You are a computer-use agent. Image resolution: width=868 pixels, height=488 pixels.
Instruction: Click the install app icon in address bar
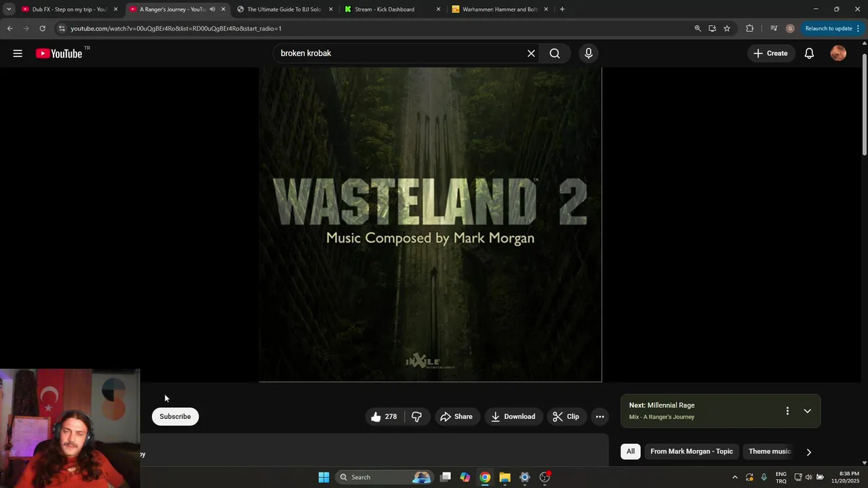[x=712, y=28]
